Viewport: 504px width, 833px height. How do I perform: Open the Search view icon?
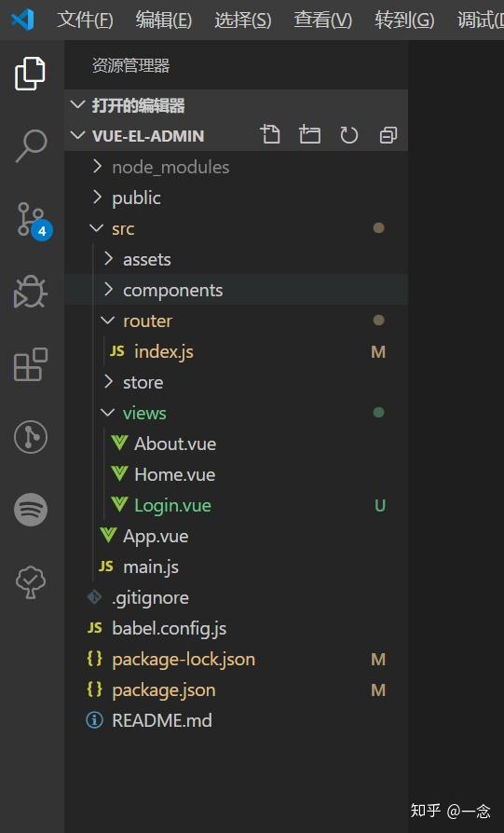tap(30, 146)
